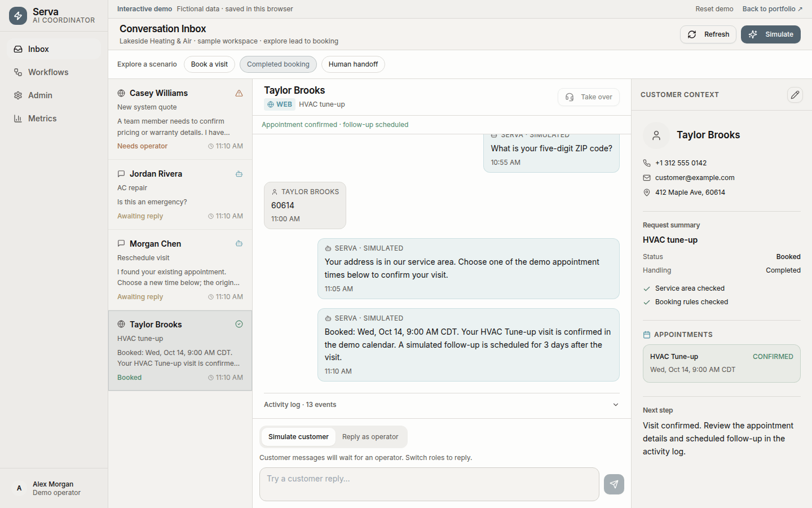Image resolution: width=812 pixels, height=508 pixels.
Task: Click the Needs operator status on Casey Williams
Action: 142,146
